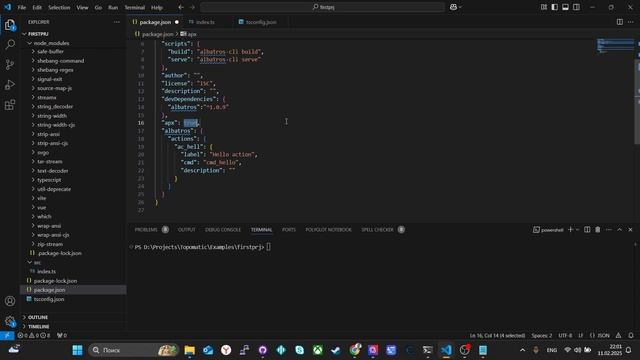Select JSON language mode in status bar
640x360 pixels.
600,336
